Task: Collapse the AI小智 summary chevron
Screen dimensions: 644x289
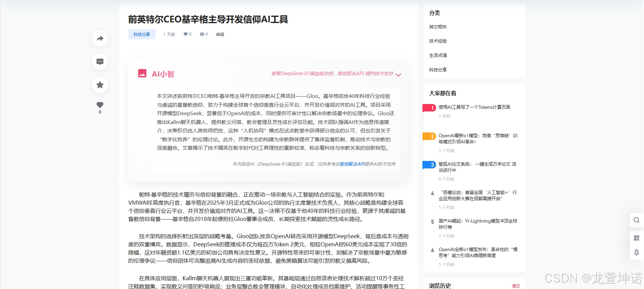Action: (x=398, y=75)
